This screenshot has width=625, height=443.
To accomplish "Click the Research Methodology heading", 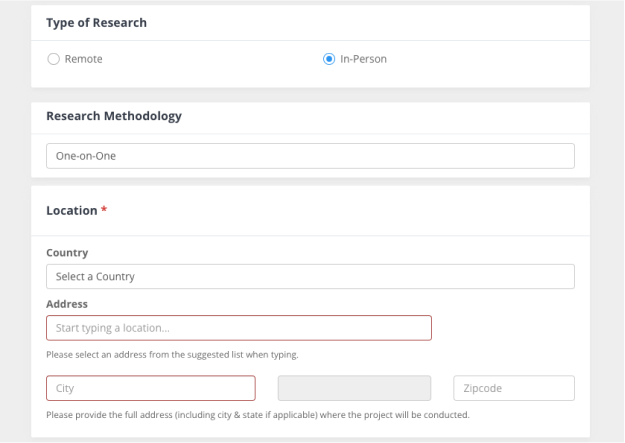I will point(114,116).
